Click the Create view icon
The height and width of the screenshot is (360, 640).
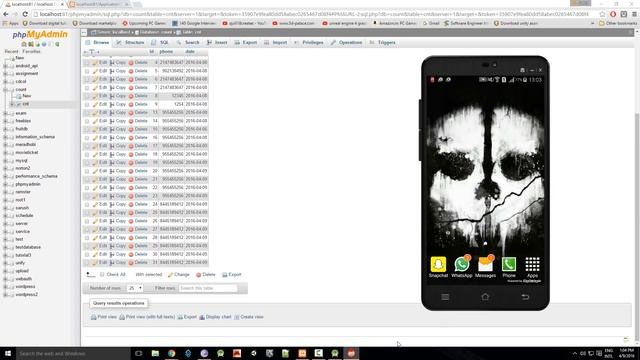coord(237,317)
